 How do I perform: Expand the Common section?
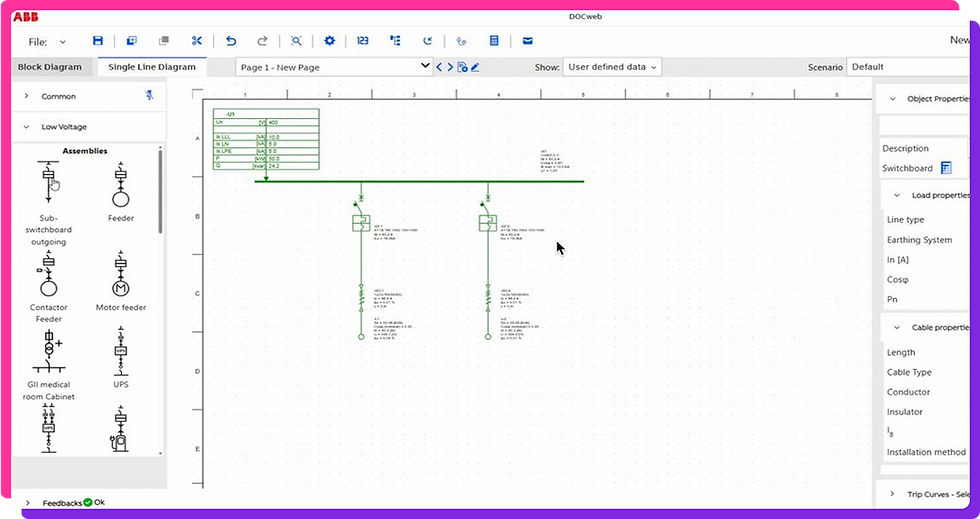point(26,96)
